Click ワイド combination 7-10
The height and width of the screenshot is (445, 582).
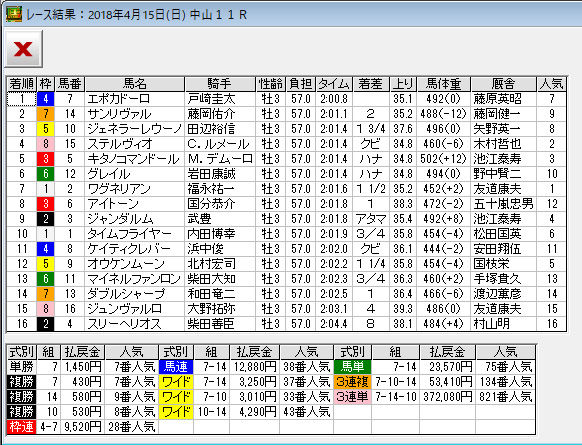pos(215,397)
